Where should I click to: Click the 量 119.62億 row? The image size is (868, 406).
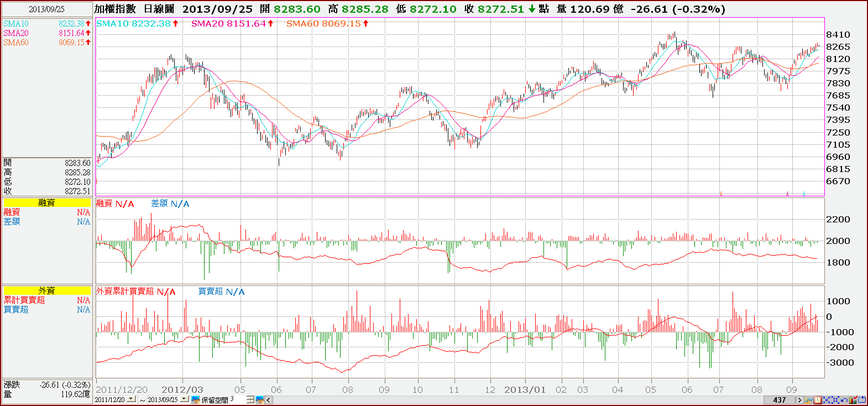46,394
